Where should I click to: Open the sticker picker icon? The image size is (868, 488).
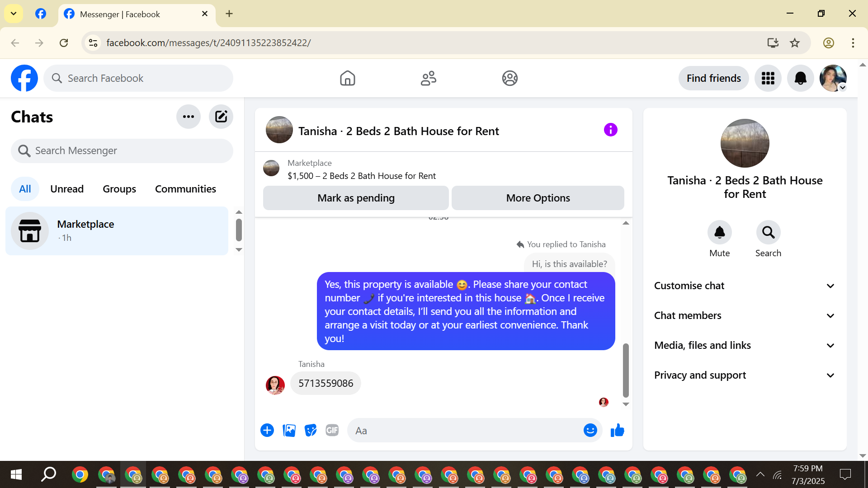(311, 431)
